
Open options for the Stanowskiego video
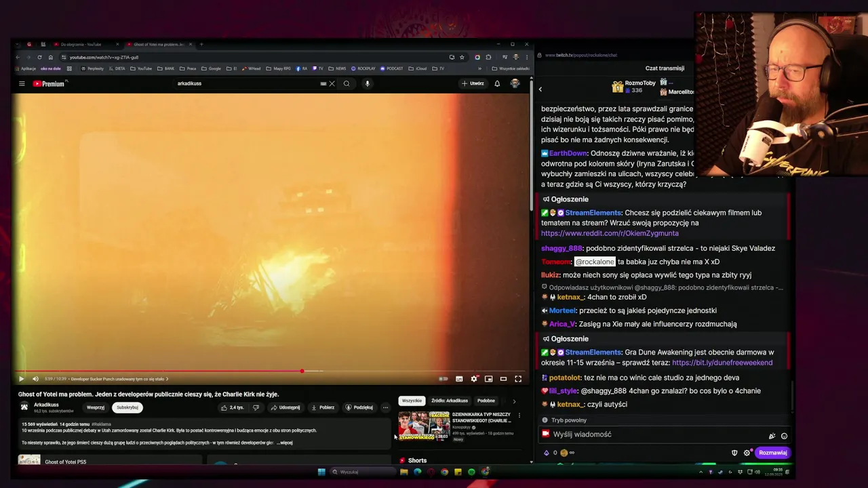click(x=519, y=415)
